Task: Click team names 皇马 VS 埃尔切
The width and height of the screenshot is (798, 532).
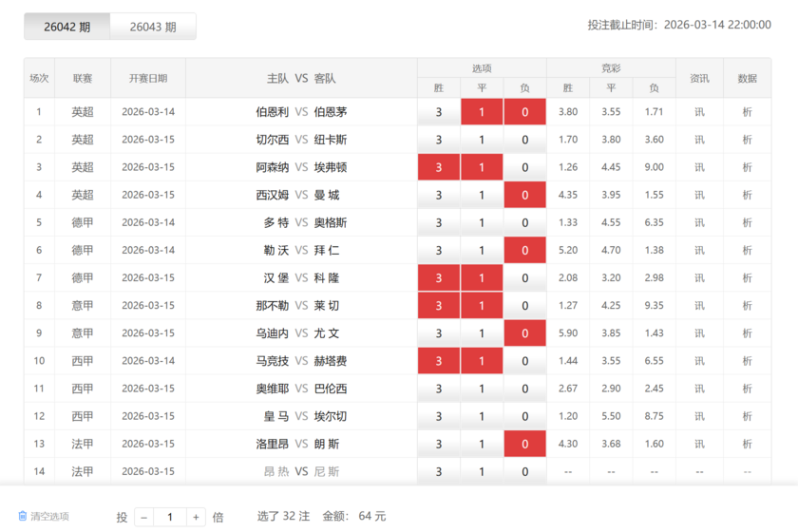Action: (305, 416)
